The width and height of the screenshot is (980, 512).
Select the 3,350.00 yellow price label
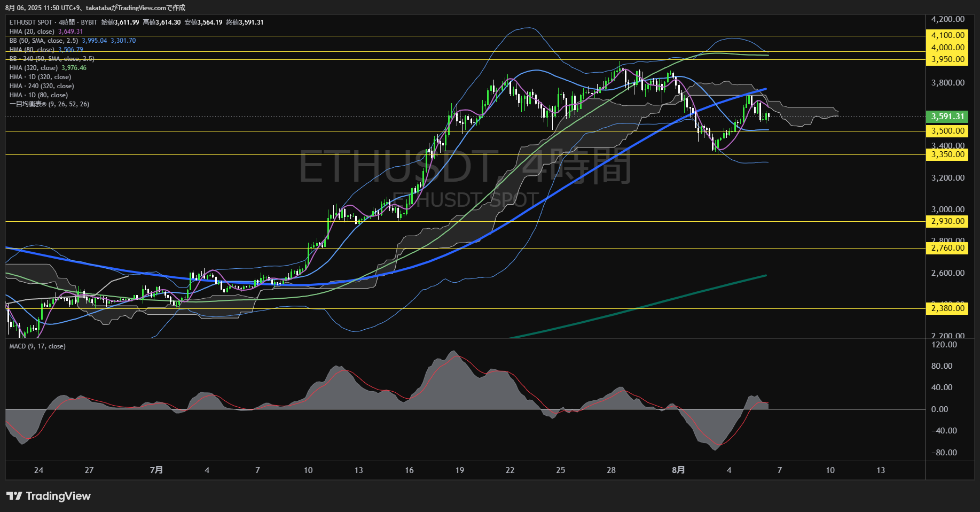coord(947,154)
